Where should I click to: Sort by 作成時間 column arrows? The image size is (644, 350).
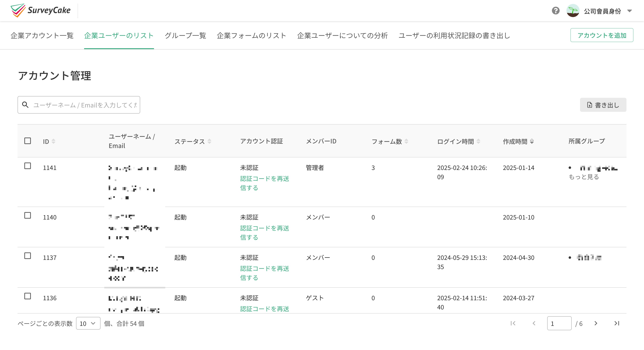532,141
